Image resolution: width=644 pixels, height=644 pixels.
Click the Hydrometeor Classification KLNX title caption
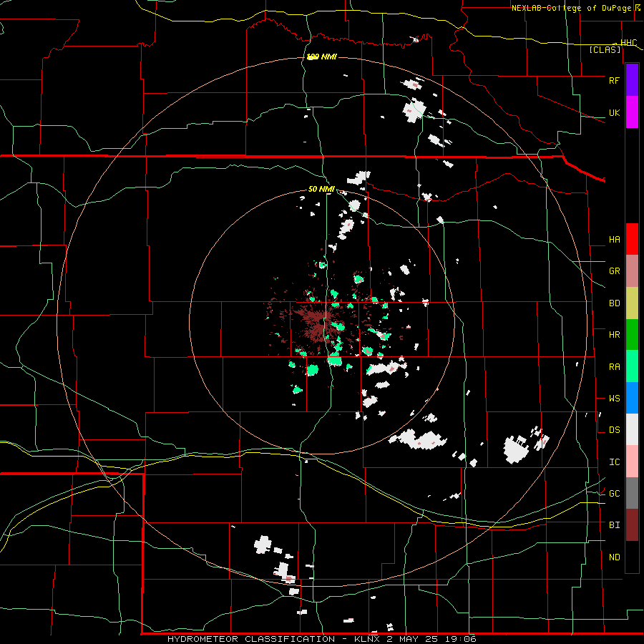(x=321, y=639)
